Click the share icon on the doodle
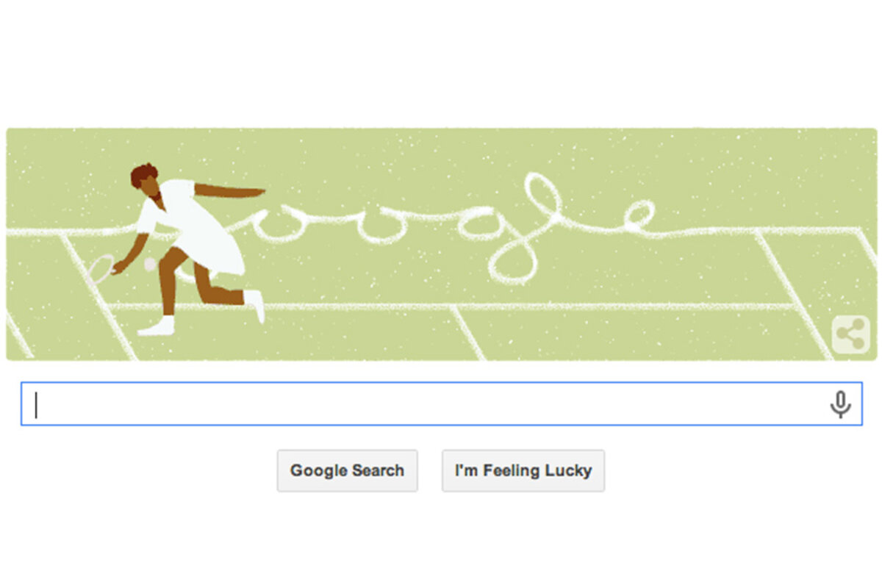 [850, 336]
